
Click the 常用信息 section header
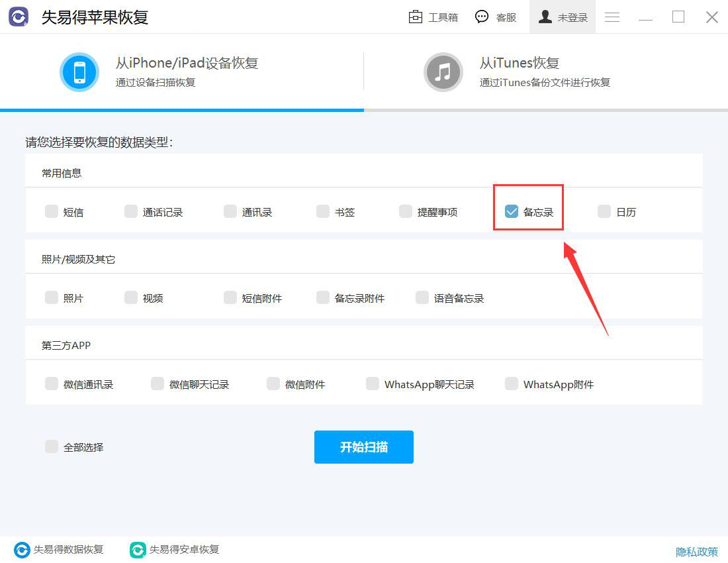pyautogui.click(x=62, y=174)
